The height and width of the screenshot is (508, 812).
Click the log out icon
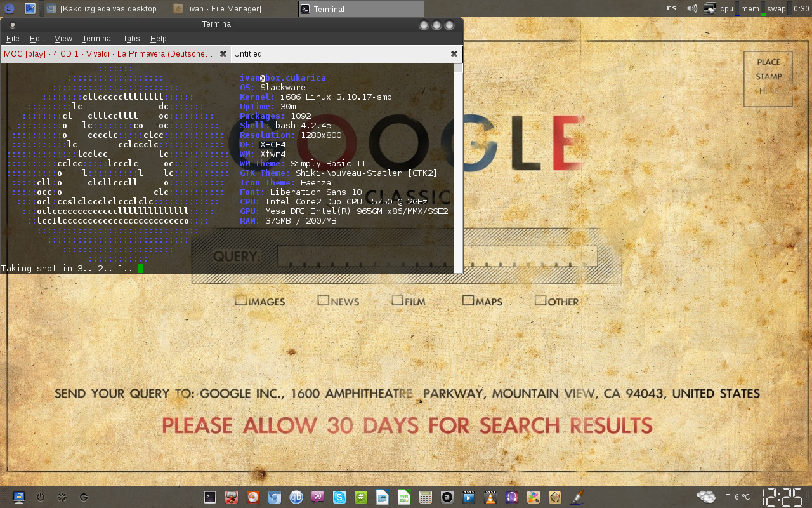coord(84,498)
